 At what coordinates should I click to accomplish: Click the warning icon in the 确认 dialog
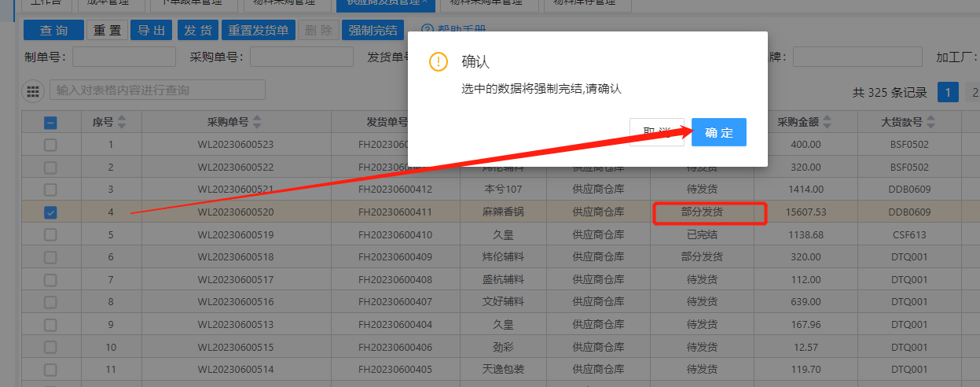click(x=439, y=62)
